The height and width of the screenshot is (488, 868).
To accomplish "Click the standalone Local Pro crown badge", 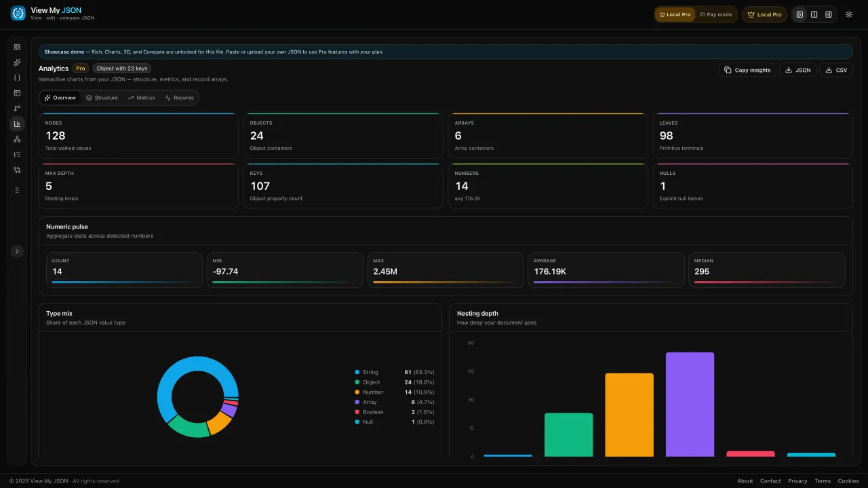I will (764, 14).
